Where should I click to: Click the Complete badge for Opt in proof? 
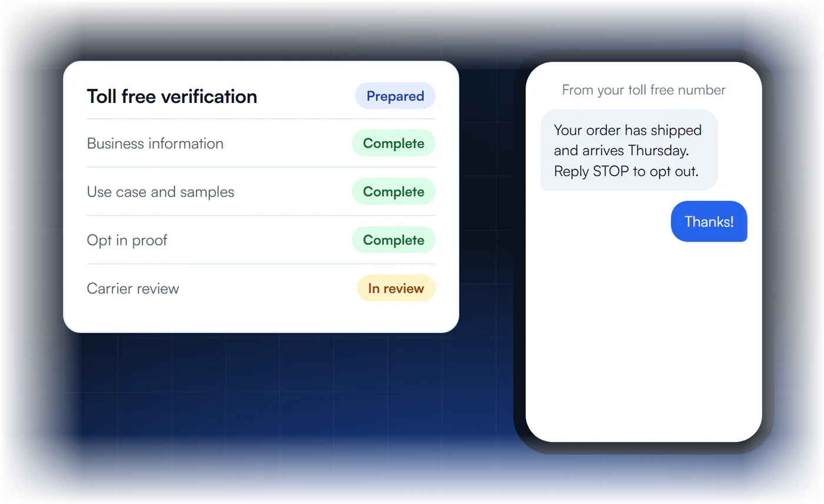394,240
